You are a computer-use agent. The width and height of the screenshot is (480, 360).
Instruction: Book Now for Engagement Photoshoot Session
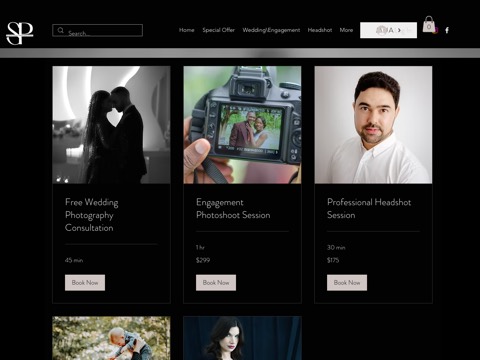coord(216,283)
